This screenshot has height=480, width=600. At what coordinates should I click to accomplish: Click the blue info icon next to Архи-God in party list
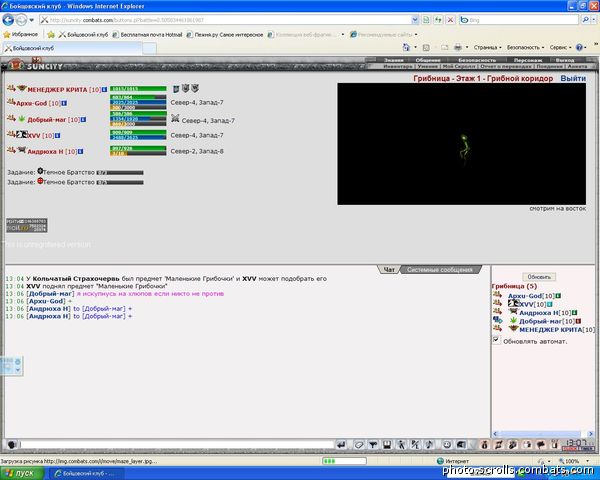(64, 103)
